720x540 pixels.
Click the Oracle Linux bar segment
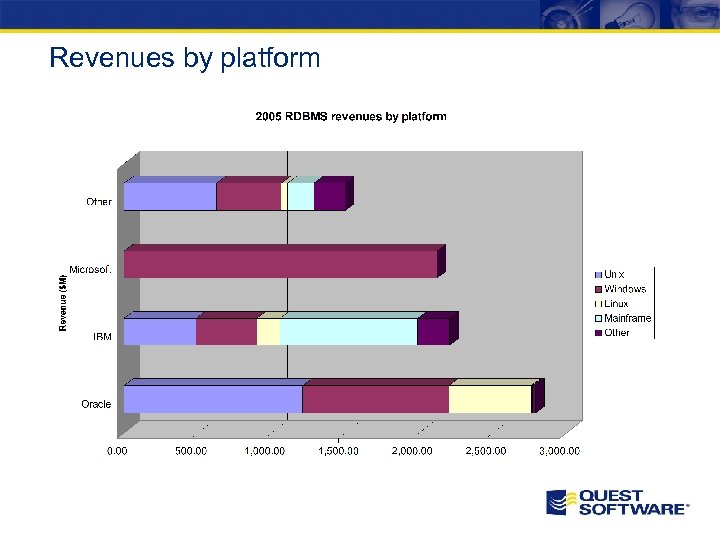pos(490,399)
